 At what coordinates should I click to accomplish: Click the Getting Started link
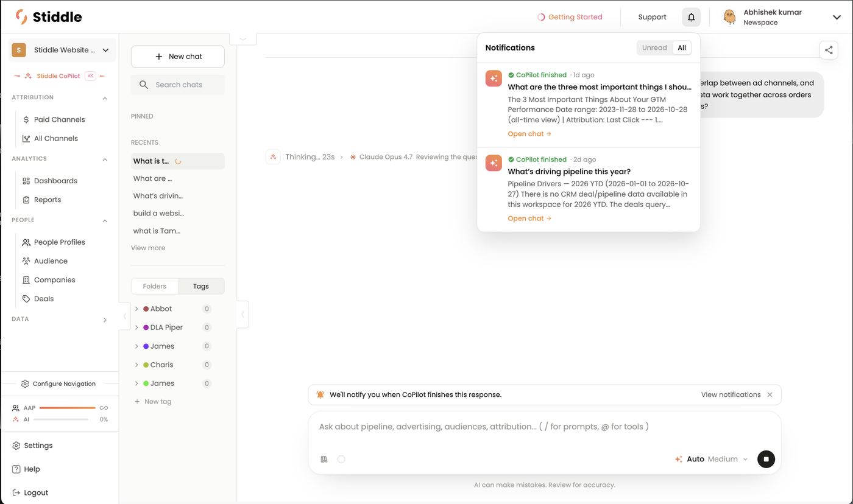coord(570,17)
